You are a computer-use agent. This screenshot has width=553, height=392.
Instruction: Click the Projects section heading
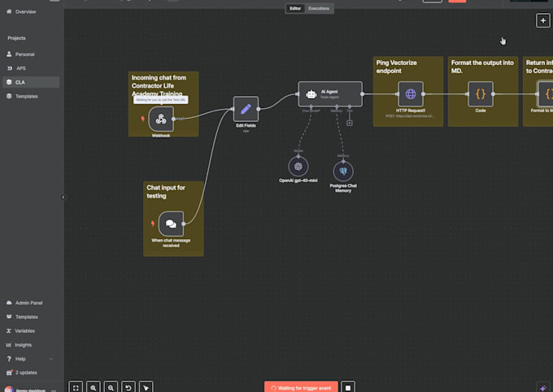16,38
